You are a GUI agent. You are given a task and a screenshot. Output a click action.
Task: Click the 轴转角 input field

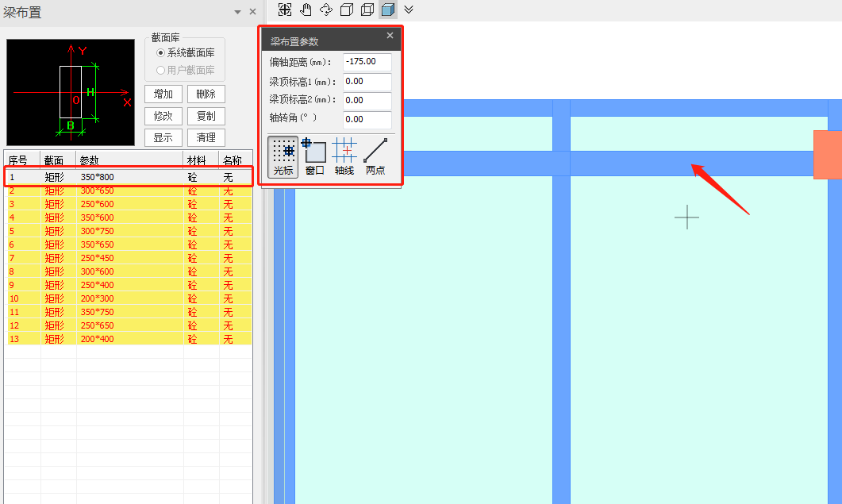[x=367, y=120]
